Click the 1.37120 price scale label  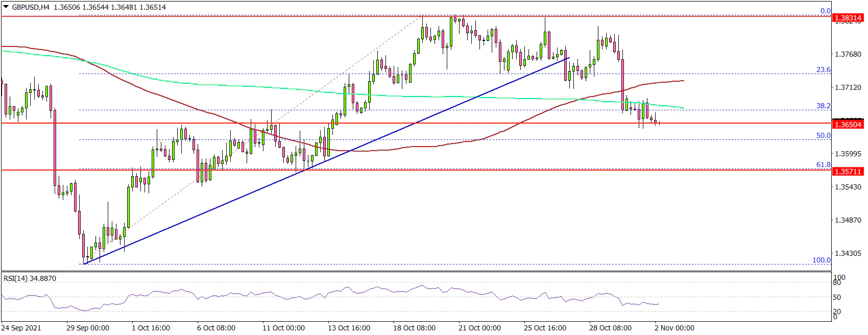(848, 87)
